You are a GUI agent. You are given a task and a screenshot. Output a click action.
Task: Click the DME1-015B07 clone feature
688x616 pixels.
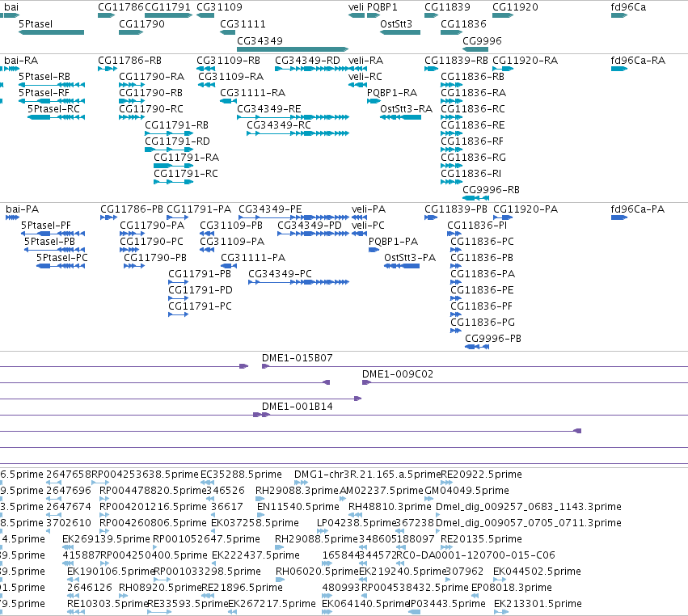(x=475, y=366)
